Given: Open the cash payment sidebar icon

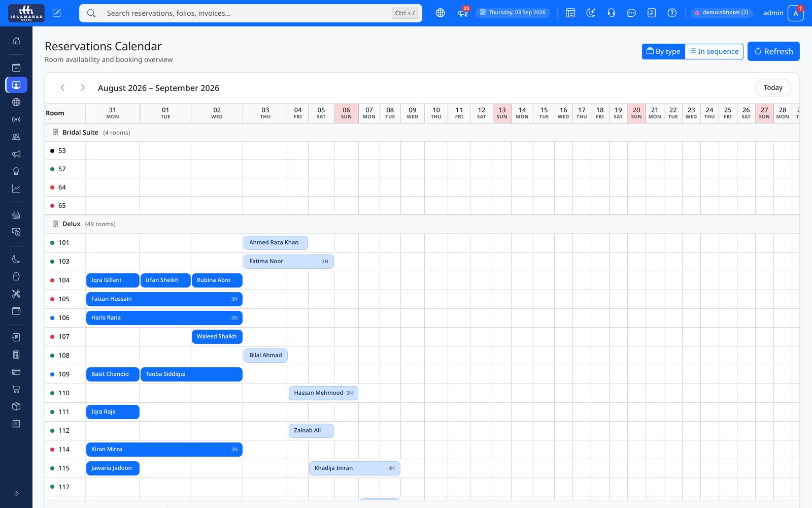Looking at the screenshot, I should [16, 232].
